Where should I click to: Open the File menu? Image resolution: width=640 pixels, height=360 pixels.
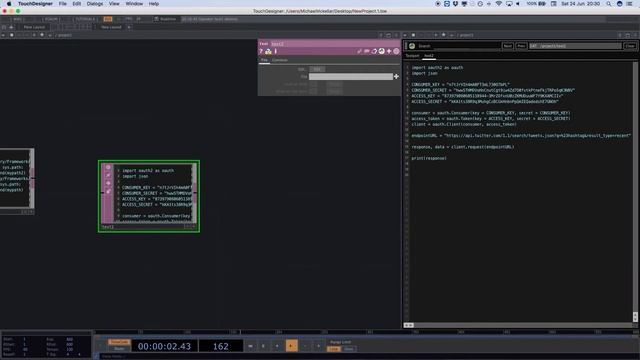62,4
